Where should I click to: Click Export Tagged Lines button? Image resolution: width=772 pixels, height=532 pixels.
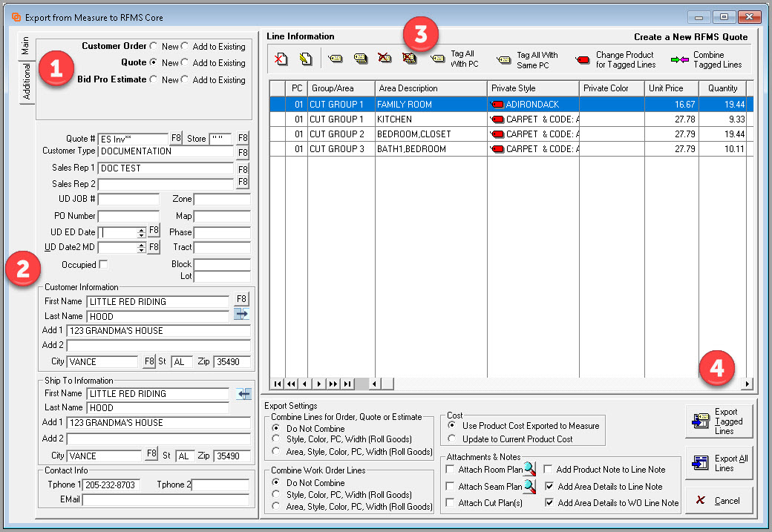(x=719, y=421)
